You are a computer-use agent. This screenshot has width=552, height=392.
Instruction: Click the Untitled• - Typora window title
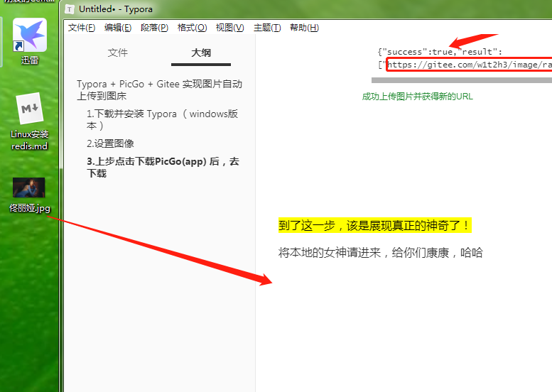[x=116, y=9]
